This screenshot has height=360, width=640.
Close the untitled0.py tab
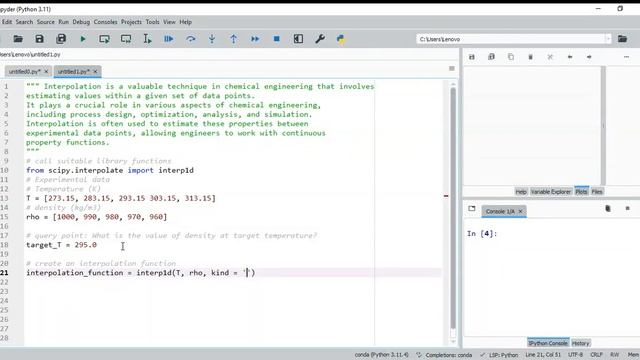pyautogui.click(x=46, y=71)
